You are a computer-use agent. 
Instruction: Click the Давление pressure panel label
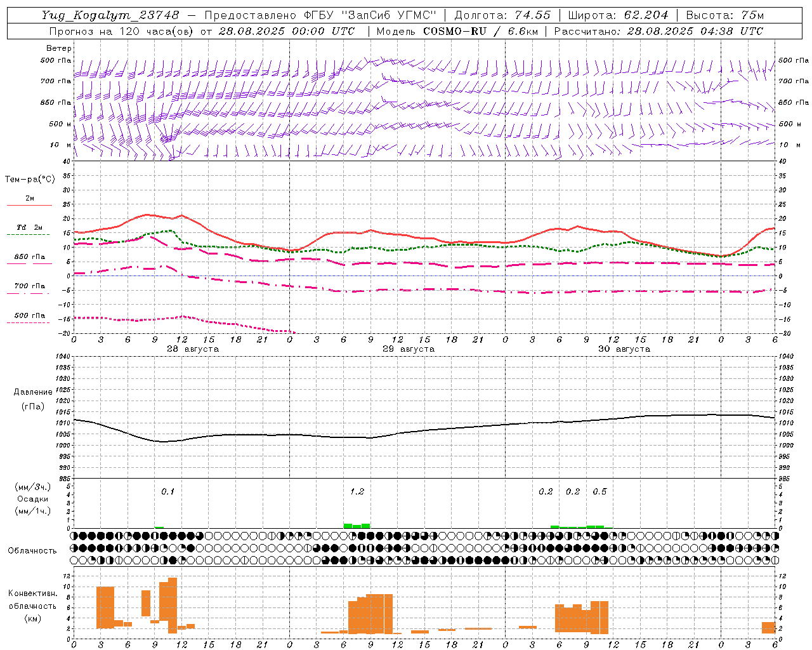click(x=33, y=392)
